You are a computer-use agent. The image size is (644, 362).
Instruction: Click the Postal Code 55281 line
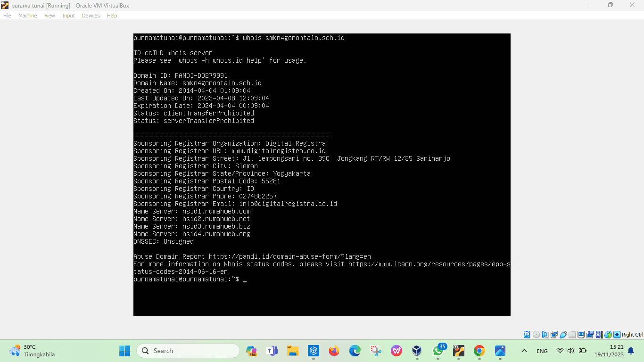coord(207,181)
